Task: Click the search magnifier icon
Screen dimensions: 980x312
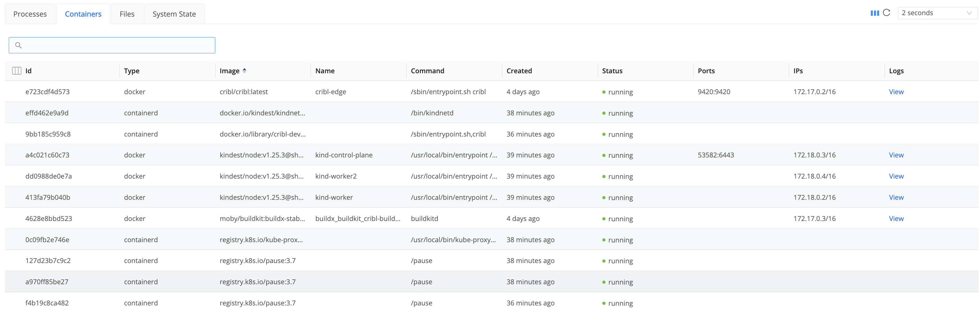Action: coord(19,45)
